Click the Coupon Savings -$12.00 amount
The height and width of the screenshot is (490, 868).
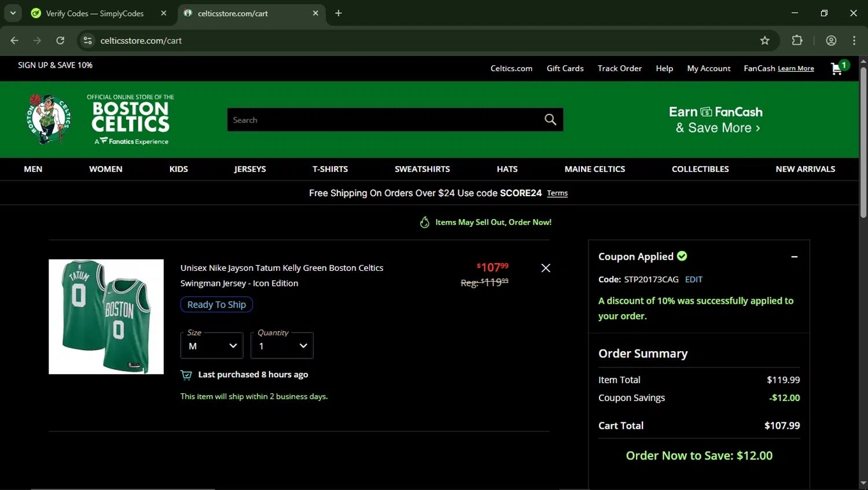point(785,398)
